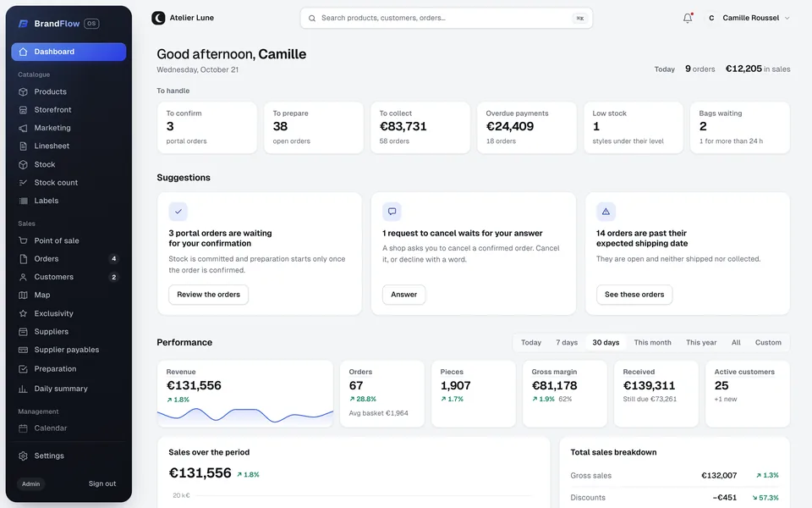This screenshot has width=812, height=508.
Task: Click the Active customers value 25
Action: (x=721, y=386)
